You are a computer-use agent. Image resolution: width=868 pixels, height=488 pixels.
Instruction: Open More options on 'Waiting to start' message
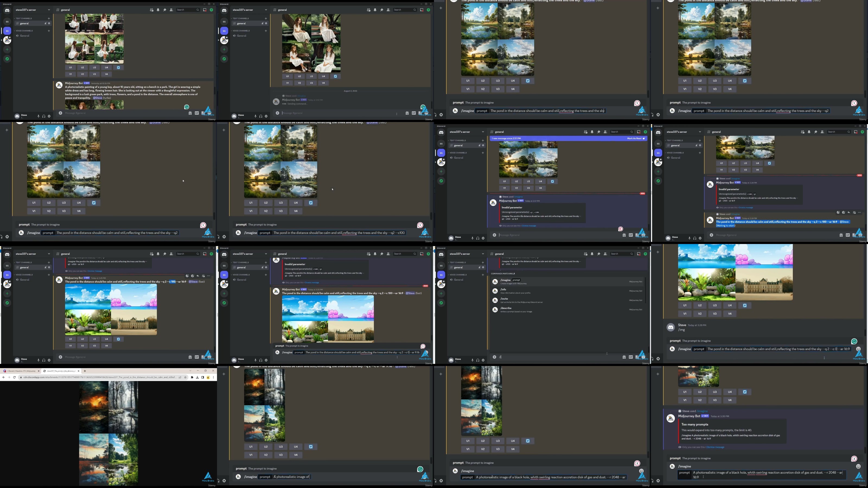point(860,213)
